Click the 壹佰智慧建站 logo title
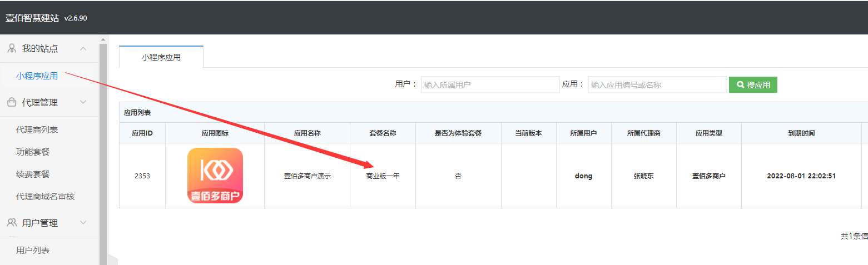The width and height of the screenshot is (868, 265). point(32,18)
